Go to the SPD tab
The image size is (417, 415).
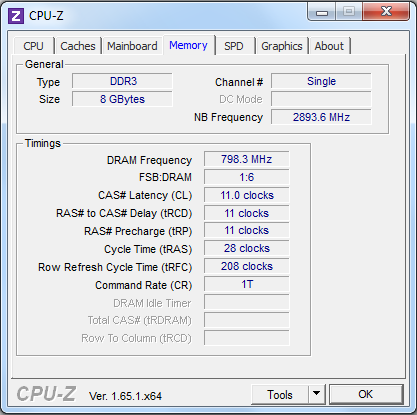coord(234,46)
